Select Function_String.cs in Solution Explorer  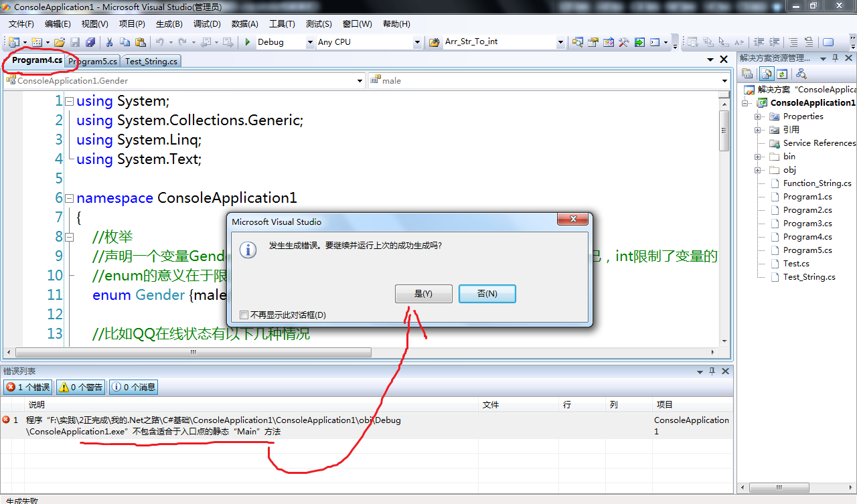(817, 183)
